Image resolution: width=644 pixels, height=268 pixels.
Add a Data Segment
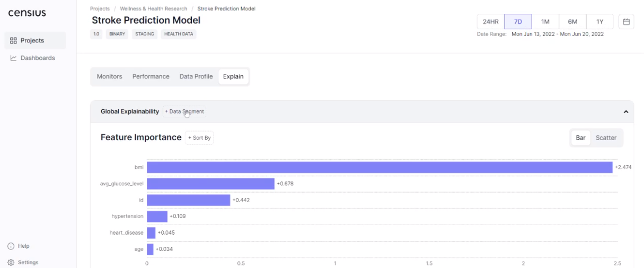click(184, 111)
